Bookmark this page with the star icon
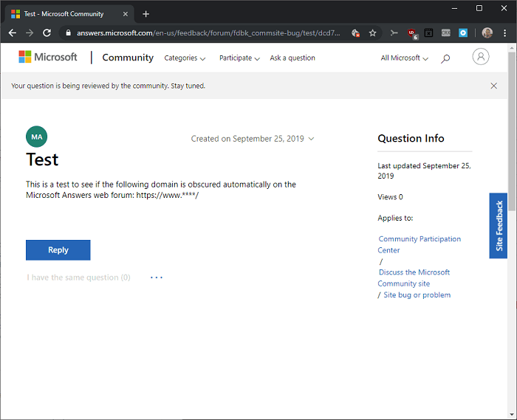517x420 pixels. point(372,33)
